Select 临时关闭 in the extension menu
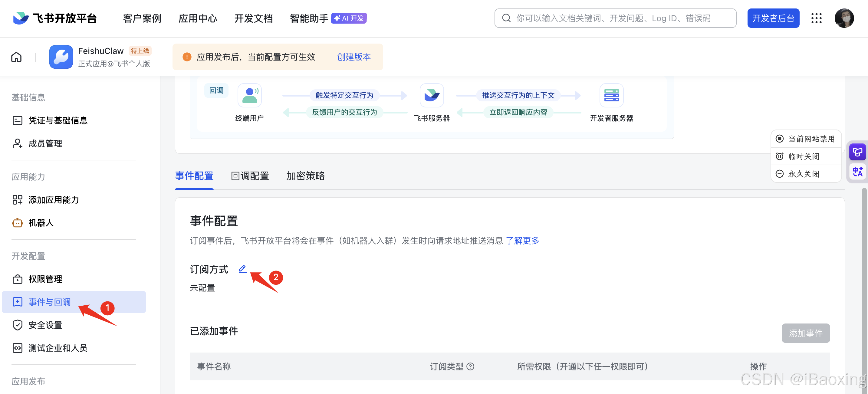Screen dimensions: 868x394 pyautogui.click(x=806, y=156)
